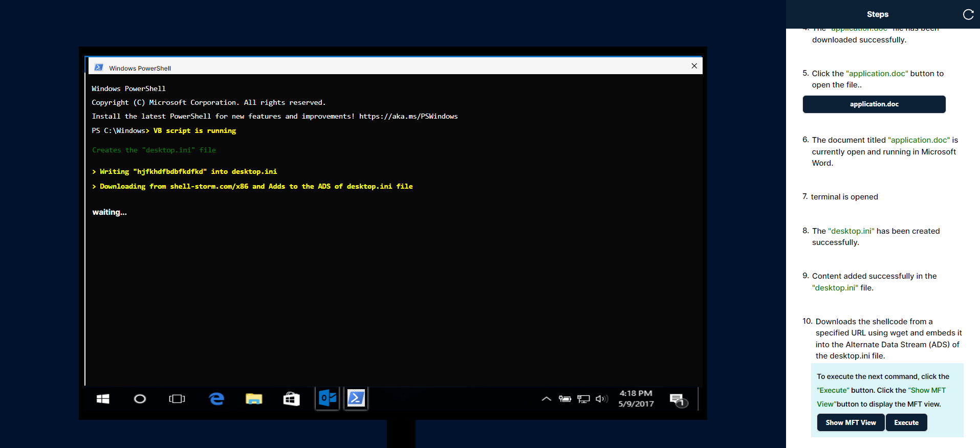
Task: Open the Microsoft Store taskbar icon
Action: [x=291, y=399]
